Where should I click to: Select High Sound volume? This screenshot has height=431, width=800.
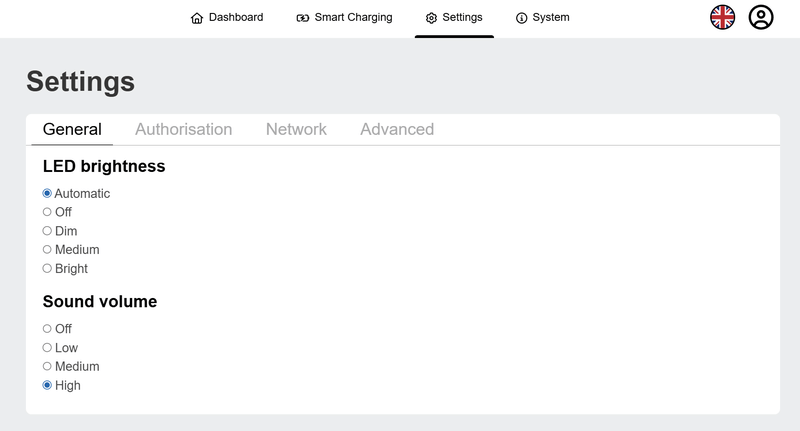coord(47,385)
